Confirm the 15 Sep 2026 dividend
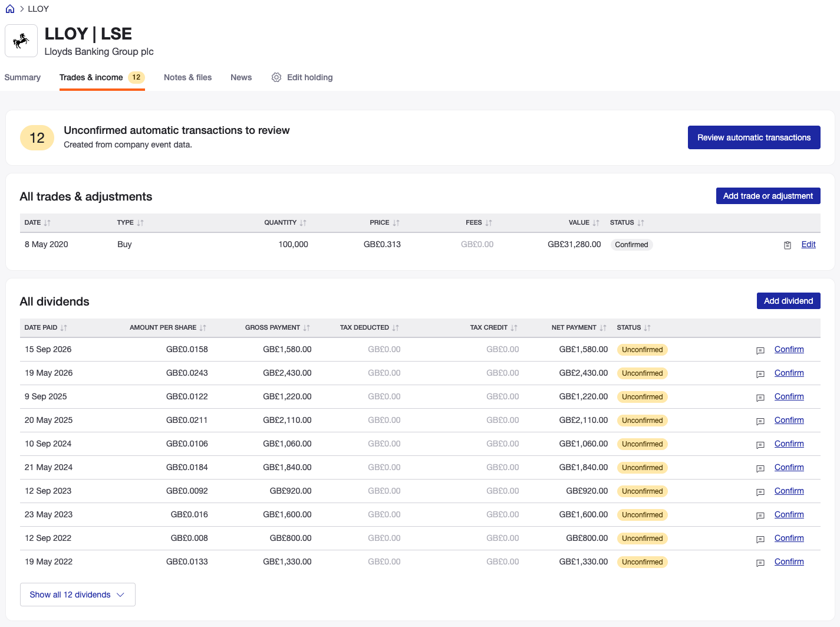 click(789, 349)
